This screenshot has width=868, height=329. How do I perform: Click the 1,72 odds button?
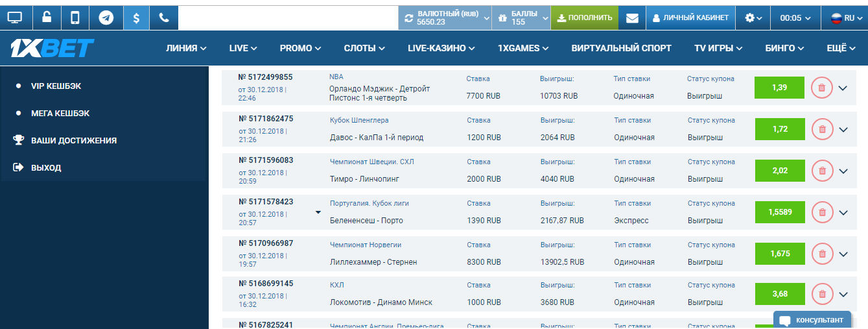(779, 129)
